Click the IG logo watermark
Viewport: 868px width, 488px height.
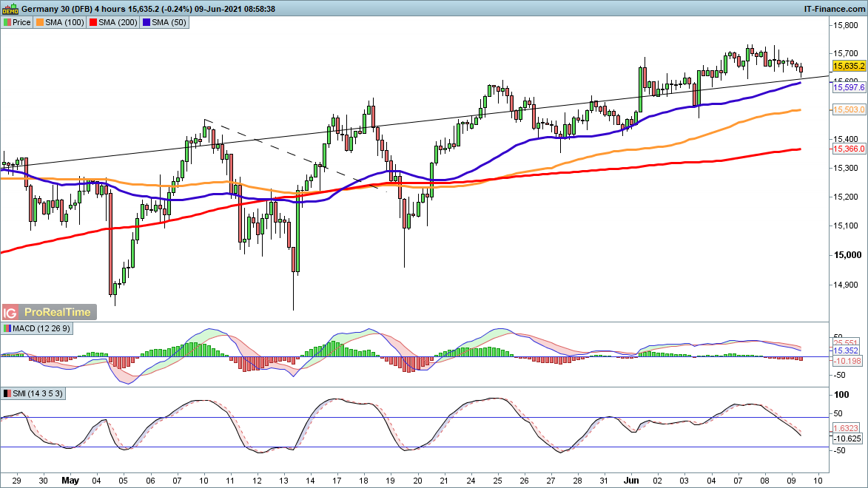(x=10, y=312)
